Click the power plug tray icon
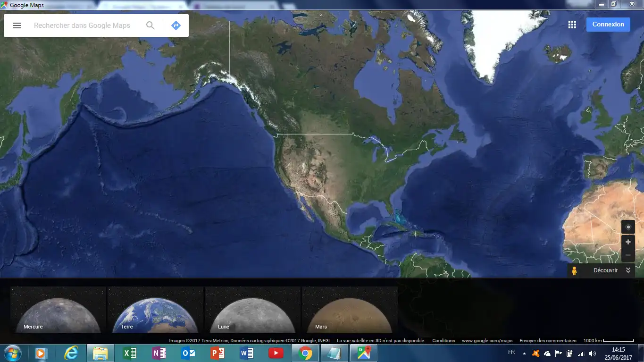 [x=569, y=353]
